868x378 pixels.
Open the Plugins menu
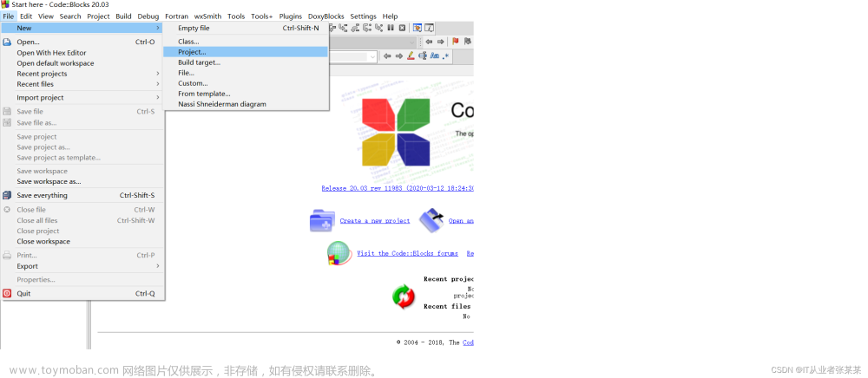pyautogui.click(x=291, y=16)
